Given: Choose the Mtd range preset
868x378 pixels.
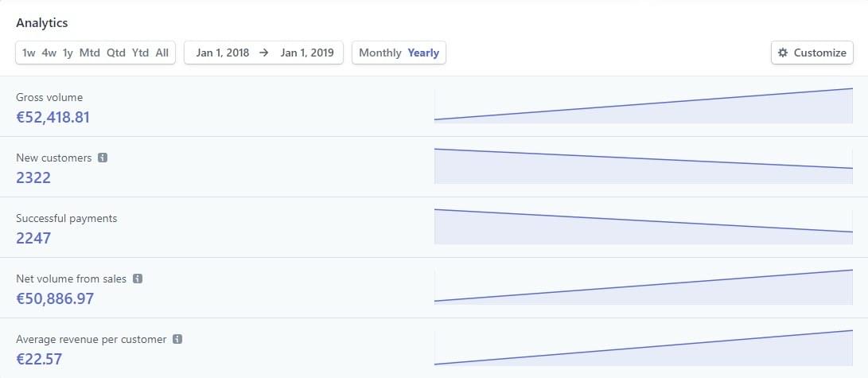Looking at the screenshot, I should [89, 53].
